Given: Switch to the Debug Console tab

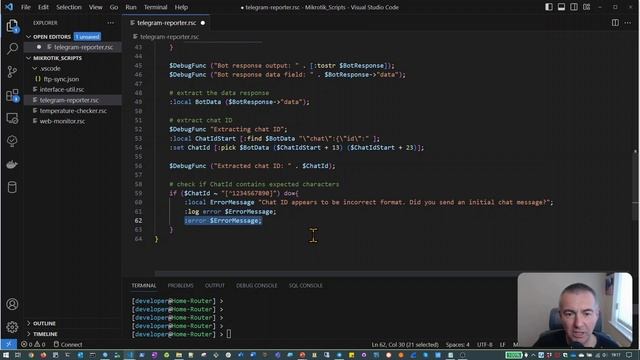Looking at the screenshot, I should pyautogui.click(x=257, y=286).
